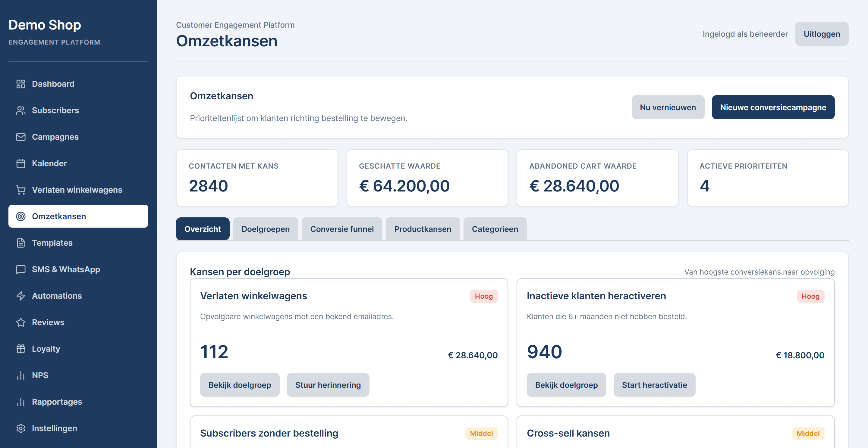Click 'Ingelogd als beheerder' text

[745, 34]
